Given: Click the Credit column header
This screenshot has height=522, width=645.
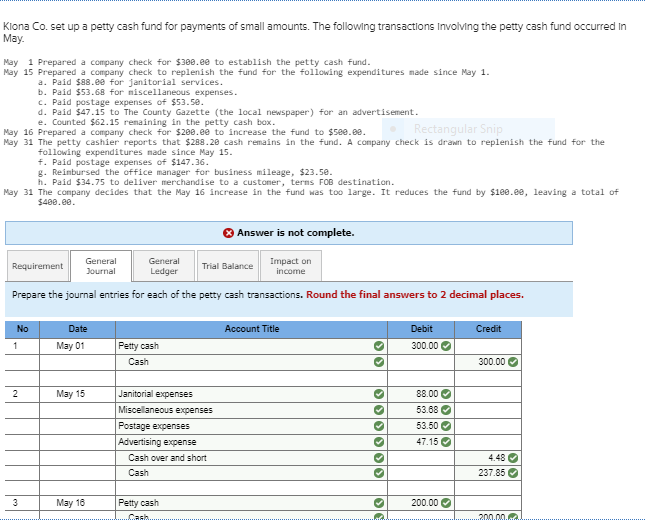Looking at the screenshot, I should pos(488,329).
